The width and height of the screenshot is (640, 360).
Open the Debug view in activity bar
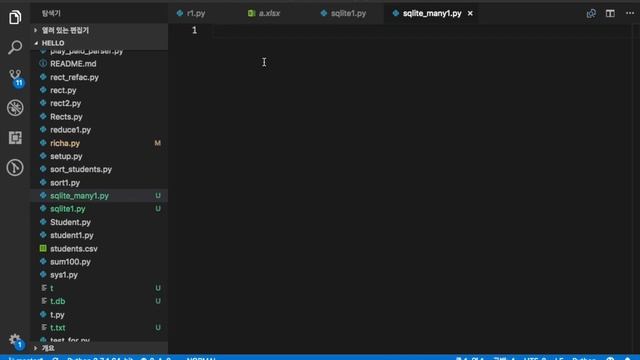coord(15,108)
